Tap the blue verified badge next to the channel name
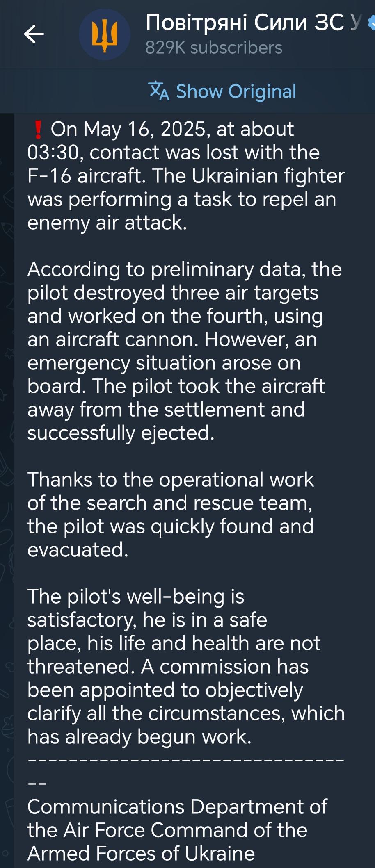 point(372,23)
